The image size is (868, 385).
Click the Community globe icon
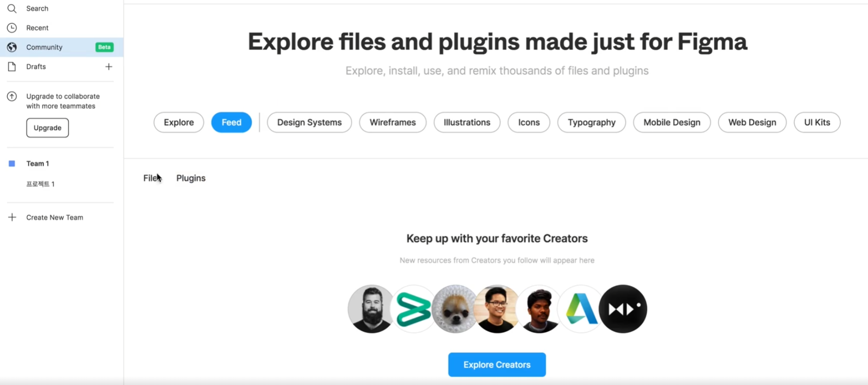point(12,47)
